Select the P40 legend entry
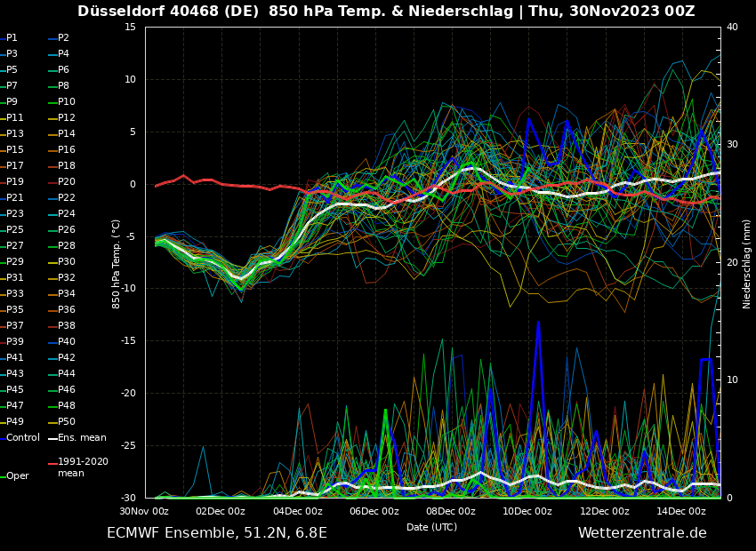The image size is (756, 551). point(67,342)
